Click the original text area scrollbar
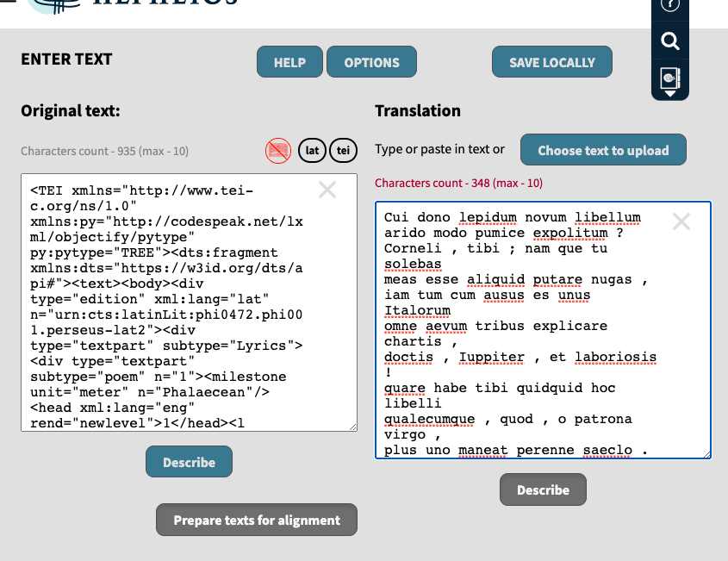728x561 pixels. point(353,302)
